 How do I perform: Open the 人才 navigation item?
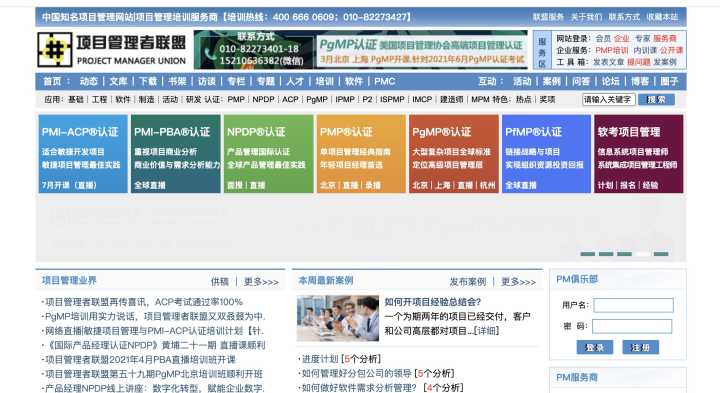click(x=295, y=81)
